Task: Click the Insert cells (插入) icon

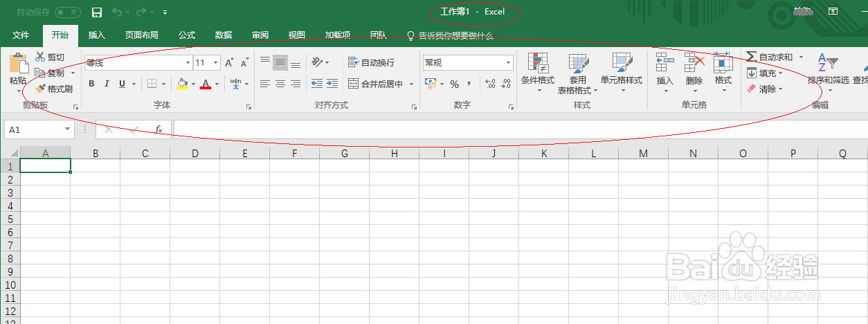Action: [664, 63]
